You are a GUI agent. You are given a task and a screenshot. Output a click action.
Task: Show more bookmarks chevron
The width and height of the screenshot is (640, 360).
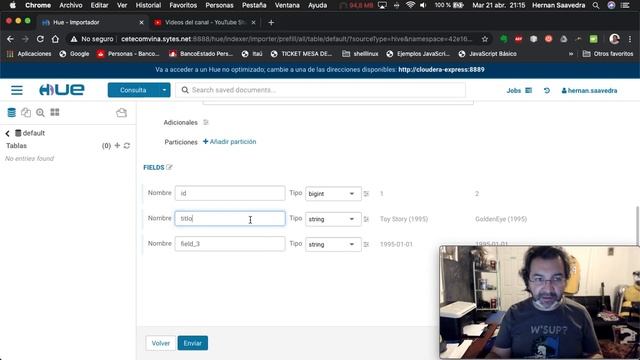[571, 54]
